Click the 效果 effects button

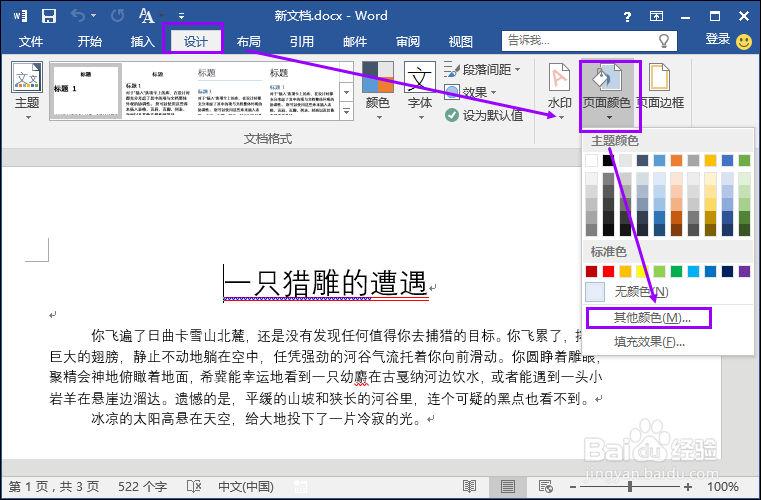(x=471, y=92)
